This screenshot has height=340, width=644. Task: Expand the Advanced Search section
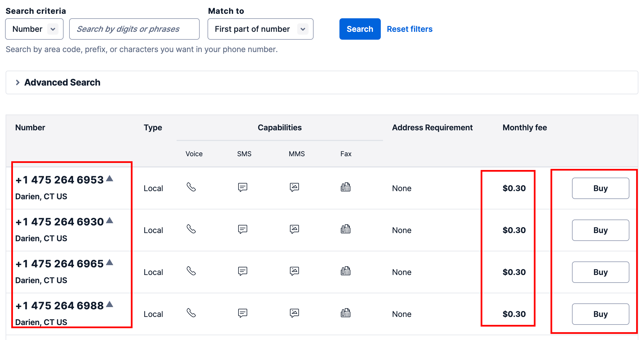(x=62, y=82)
